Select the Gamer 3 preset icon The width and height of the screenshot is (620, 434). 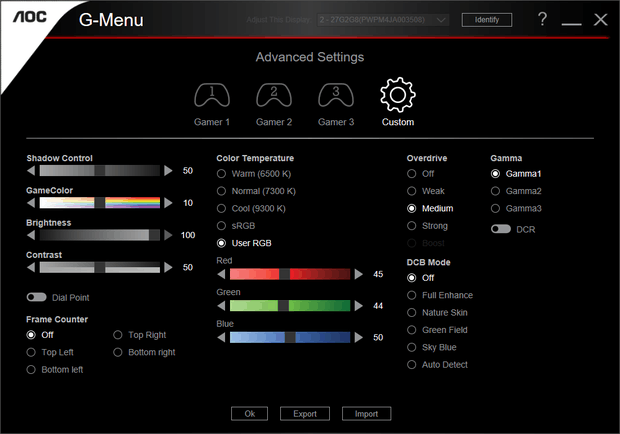pyautogui.click(x=336, y=95)
